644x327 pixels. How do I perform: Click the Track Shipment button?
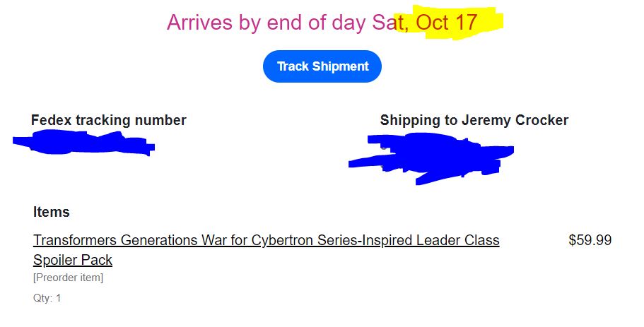(322, 66)
